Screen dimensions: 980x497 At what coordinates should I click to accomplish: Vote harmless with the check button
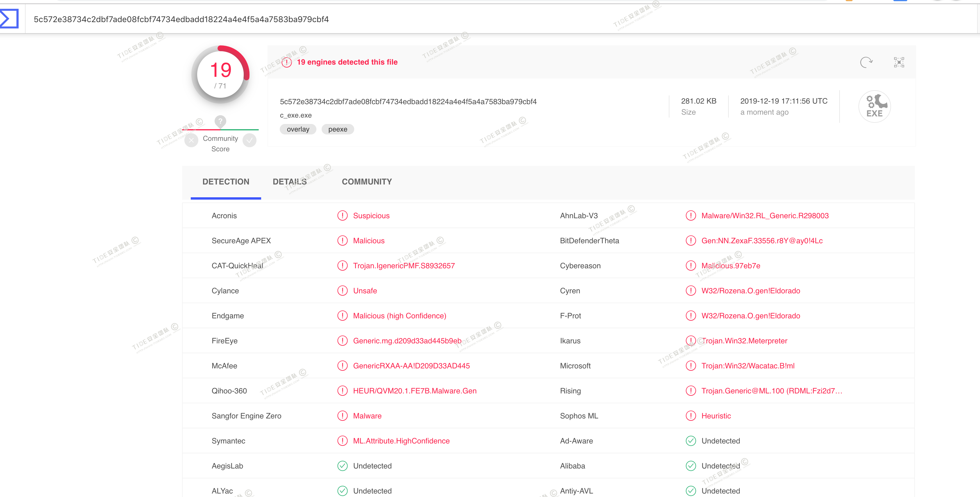[x=250, y=141]
